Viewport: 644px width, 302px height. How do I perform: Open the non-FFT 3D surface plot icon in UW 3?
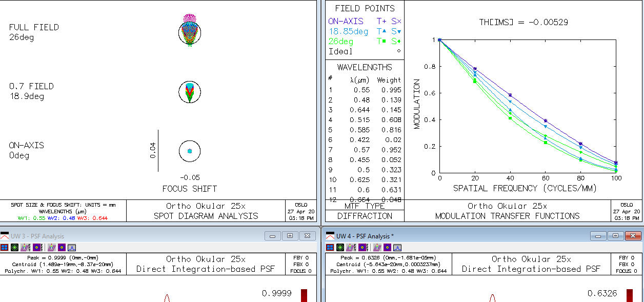click(x=52, y=247)
